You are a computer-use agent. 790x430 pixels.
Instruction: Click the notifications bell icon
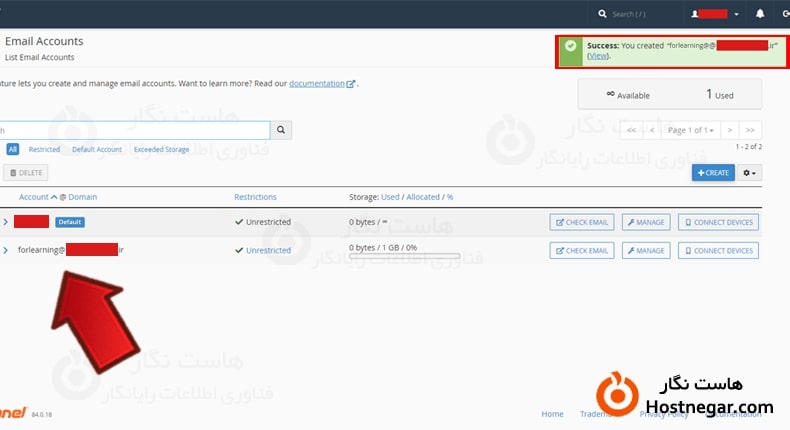click(760, 14)
